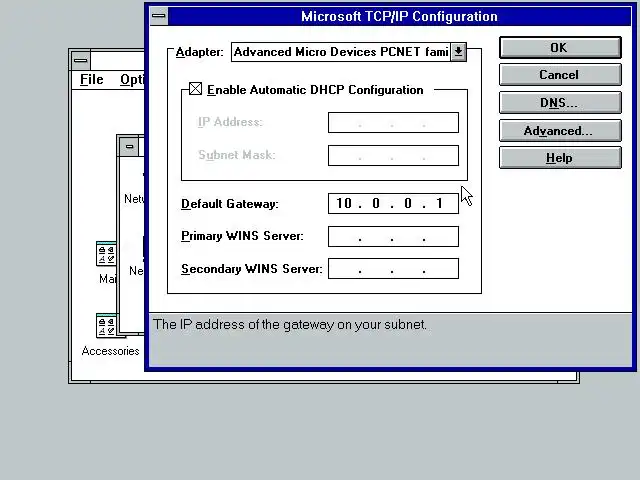Click the Secondary WINS Server label
This screenshot has height=480, width=640.
(251, 269)
